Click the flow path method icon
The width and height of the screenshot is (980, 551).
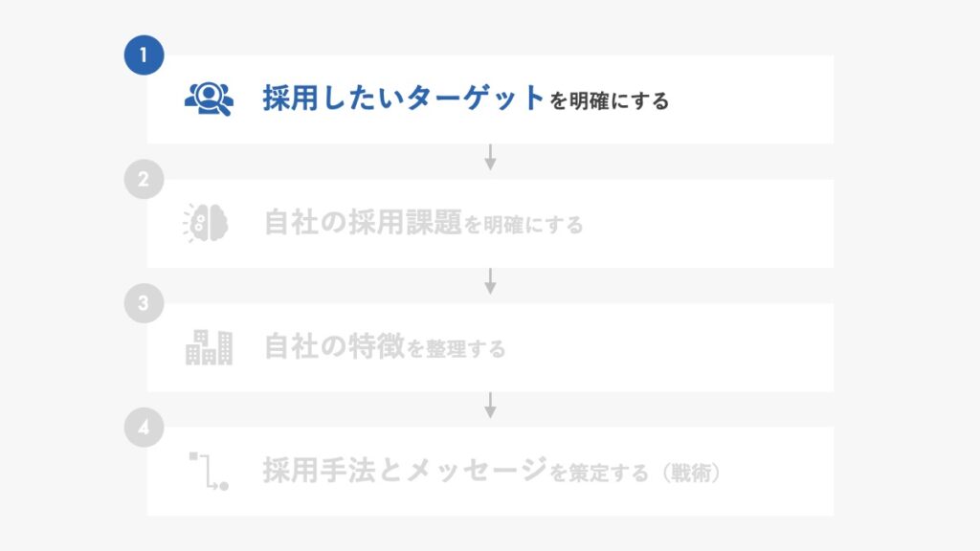pos(209,471)
